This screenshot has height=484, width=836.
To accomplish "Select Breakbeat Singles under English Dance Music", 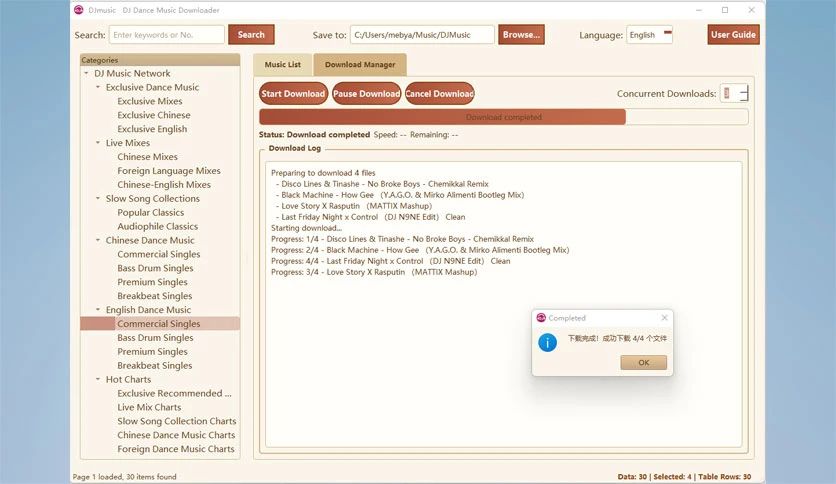I will (x=155, y=366).
